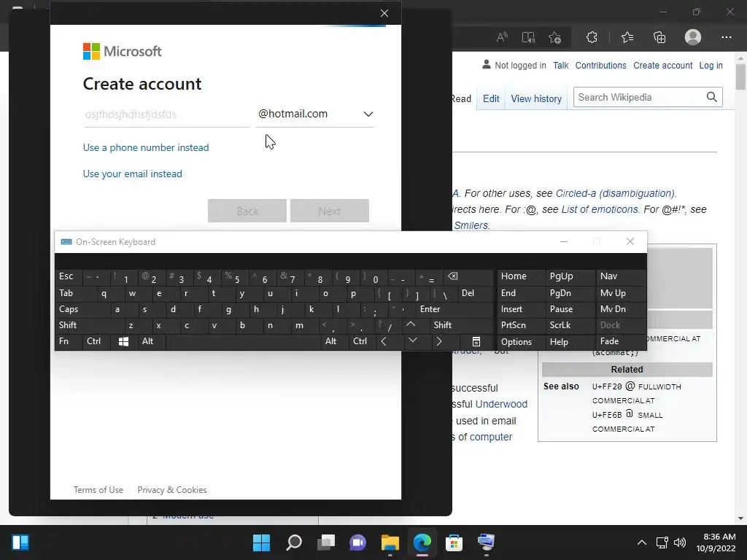The height and width of the screenshot is (560, 747).
Task: Open Wikipedia Talk link in header
Action: click(x=561, y=65)
